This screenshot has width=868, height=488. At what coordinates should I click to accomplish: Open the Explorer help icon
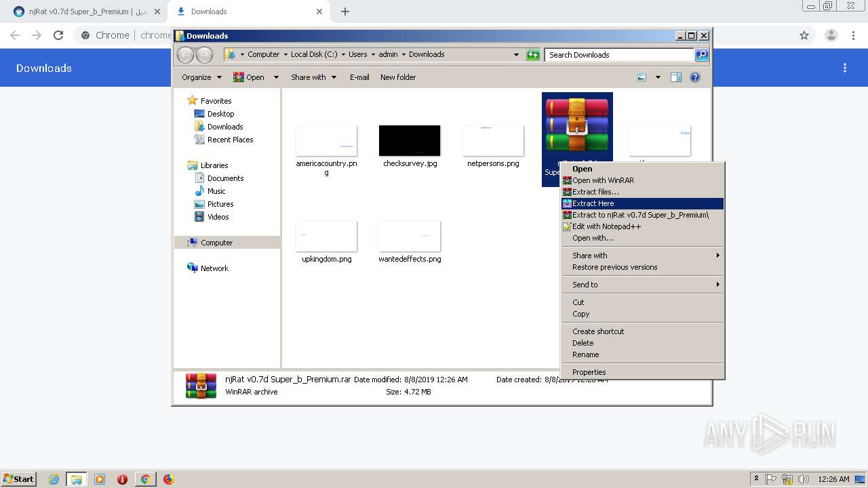click(695, 77)
